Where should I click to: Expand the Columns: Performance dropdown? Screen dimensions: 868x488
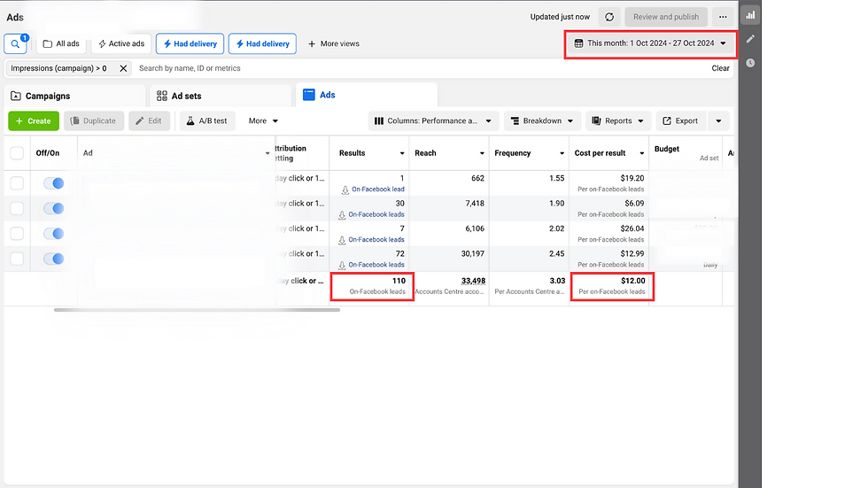pyautogui.click(x=433, y=120)
